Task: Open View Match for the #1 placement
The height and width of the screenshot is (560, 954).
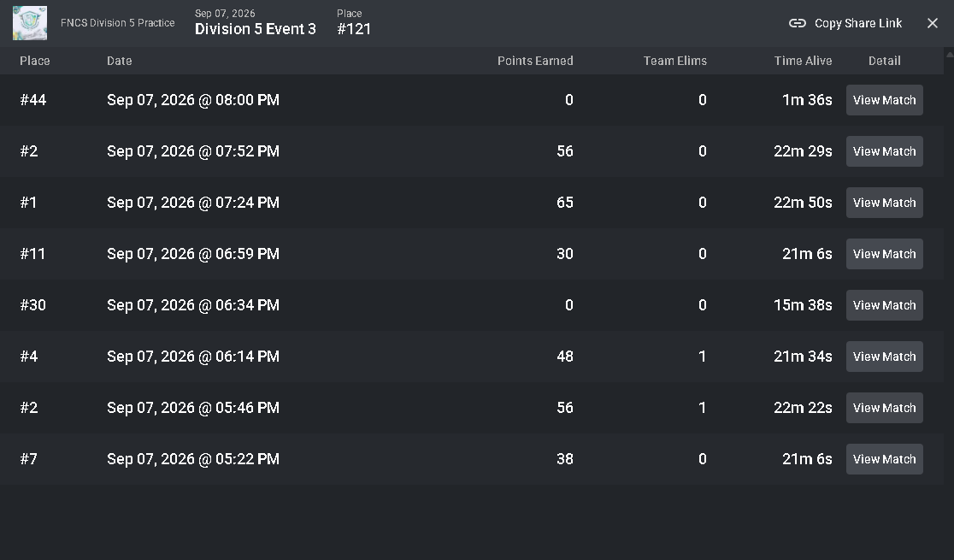Action: click(x=884, y=203)
